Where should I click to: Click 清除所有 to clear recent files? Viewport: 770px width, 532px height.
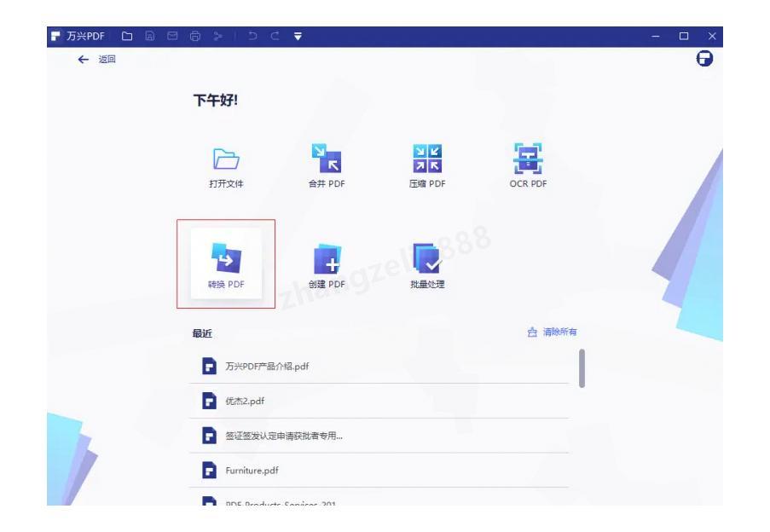[552, 332]
